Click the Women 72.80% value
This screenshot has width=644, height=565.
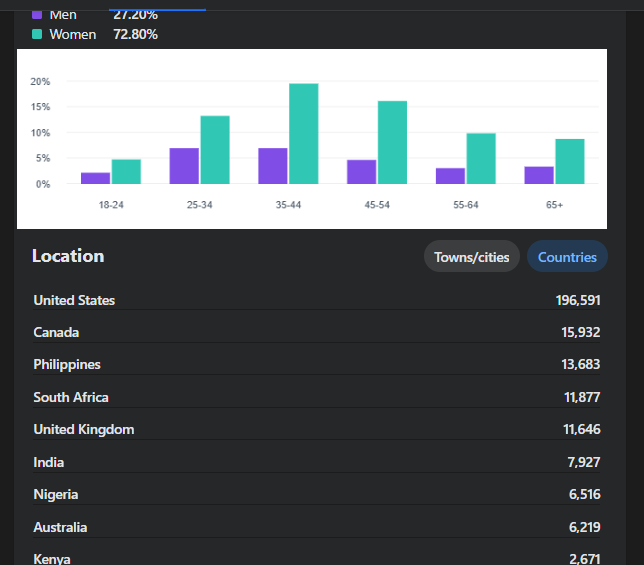tap(136, 34)
